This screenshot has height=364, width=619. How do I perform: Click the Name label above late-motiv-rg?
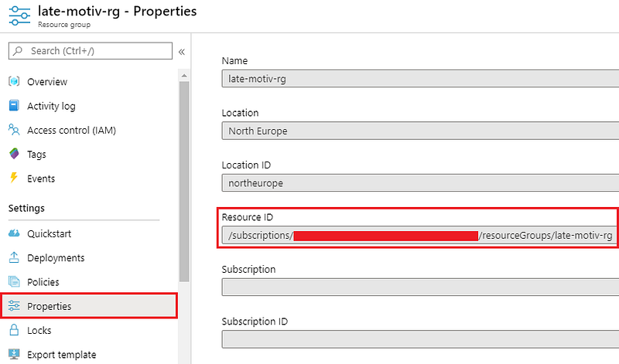[234, 61]
